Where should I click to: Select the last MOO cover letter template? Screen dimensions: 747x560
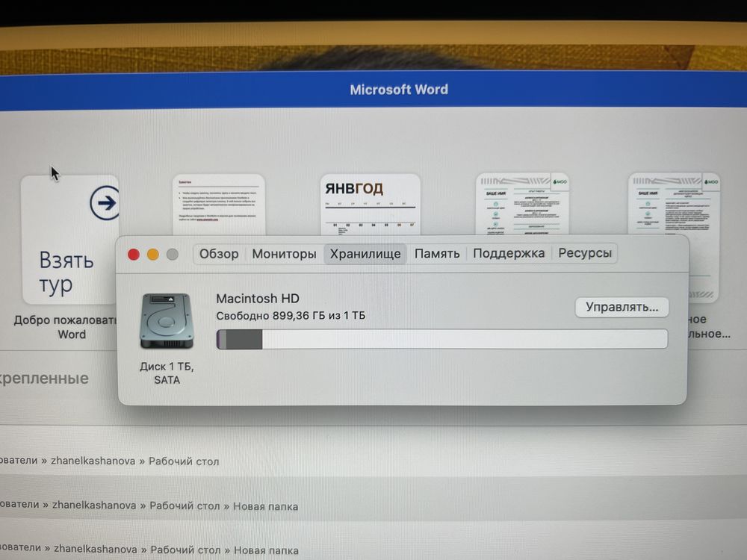click(x=674, y=204)
